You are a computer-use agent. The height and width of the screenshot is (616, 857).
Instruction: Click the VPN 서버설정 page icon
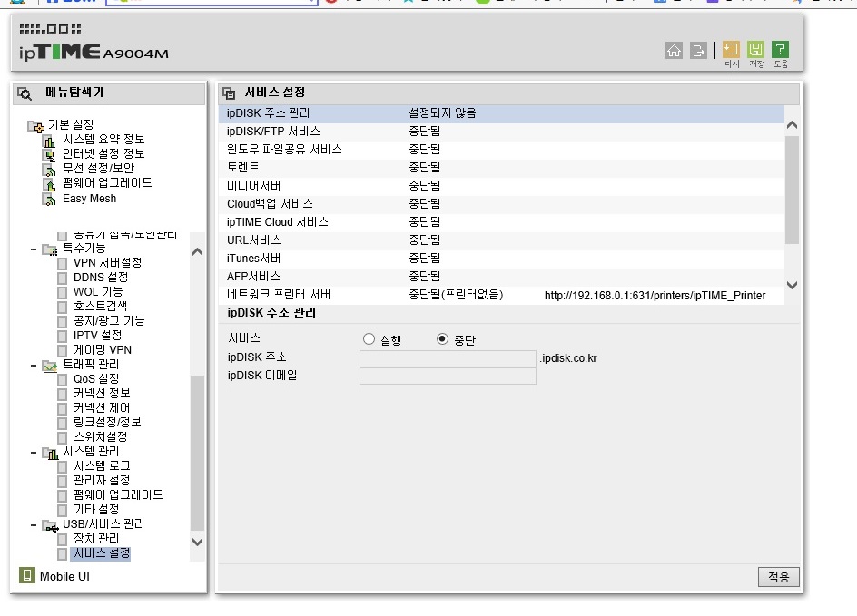pyautogui.click(x=63, y=264)
